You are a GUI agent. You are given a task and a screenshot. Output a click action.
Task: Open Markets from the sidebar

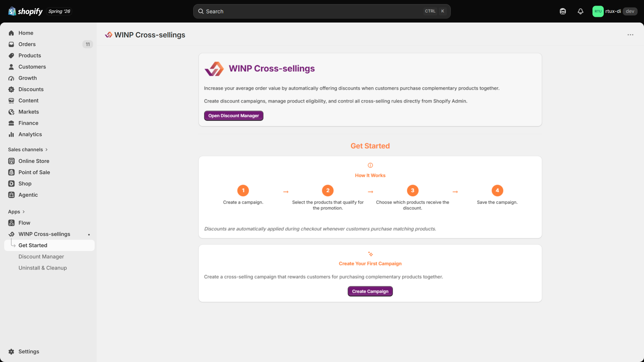[x=29, y=112]
